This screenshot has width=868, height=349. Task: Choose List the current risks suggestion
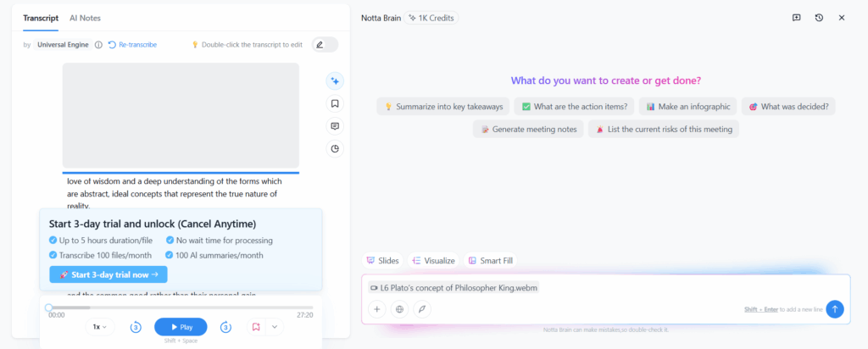pyautogui.click(x=663, y=130)
